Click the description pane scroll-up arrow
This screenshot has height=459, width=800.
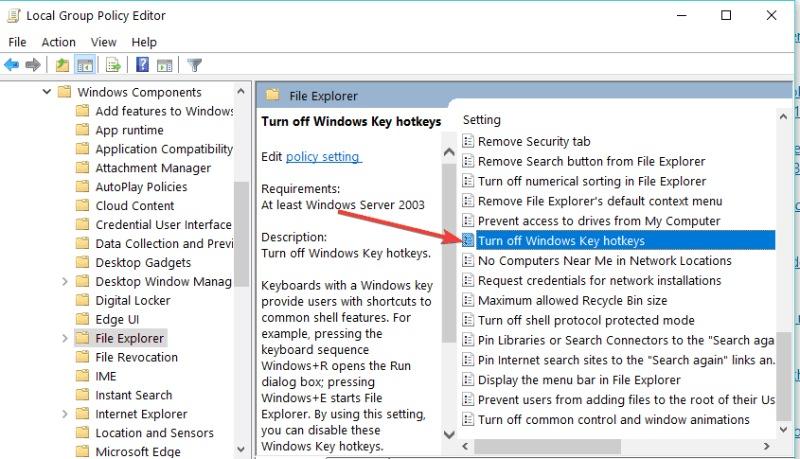[449, 151]
